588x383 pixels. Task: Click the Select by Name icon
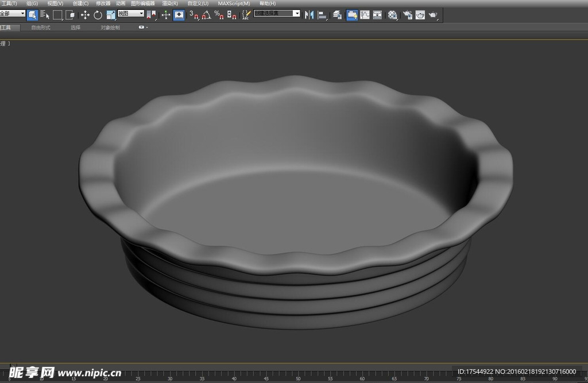[x=45, y=15]
